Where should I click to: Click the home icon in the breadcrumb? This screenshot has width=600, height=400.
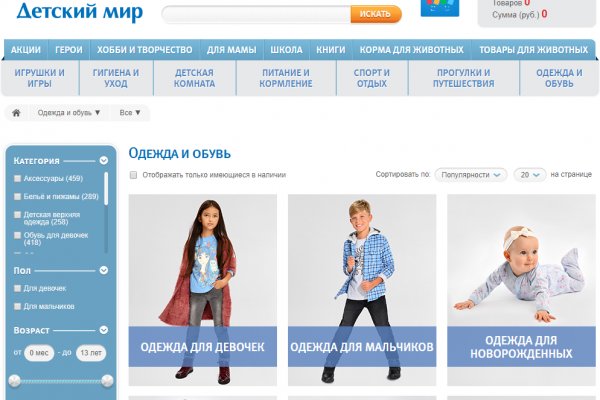click(16, 113)
